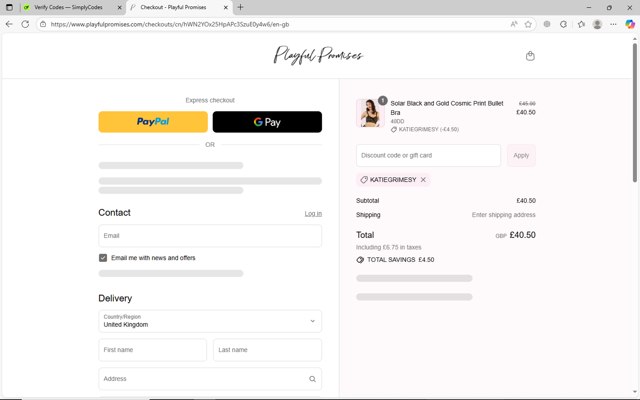Click the Solar Bullet Bra product thumbnail
Image resolution: width=640 pixels, height=400 pixels.
coord(370,113)
